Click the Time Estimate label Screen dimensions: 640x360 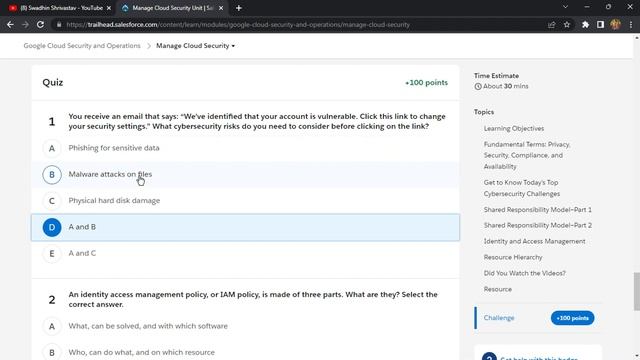(496, 76)
